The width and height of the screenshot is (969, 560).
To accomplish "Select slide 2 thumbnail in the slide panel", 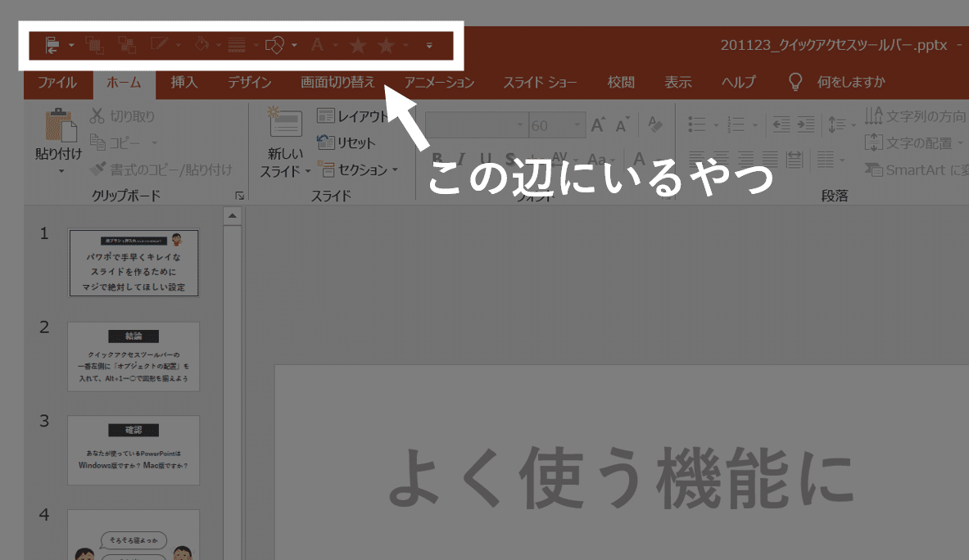I will [134, 357].
